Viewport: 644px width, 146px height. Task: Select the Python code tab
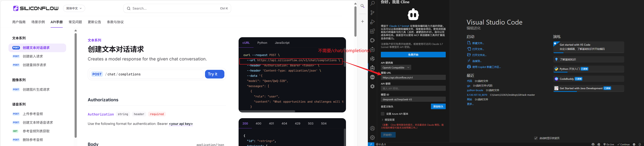pos(262,43)
